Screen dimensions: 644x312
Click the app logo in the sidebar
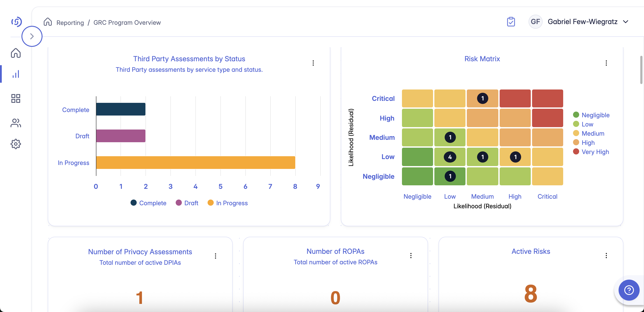16,22
